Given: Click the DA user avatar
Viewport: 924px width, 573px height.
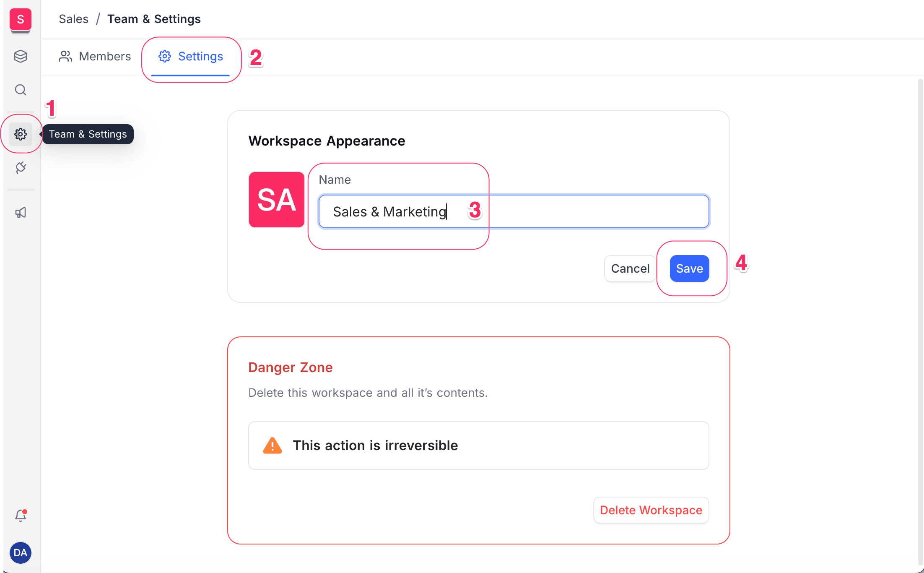Looking at the screenshot, I should pyautogui.click(x=20, y=552).
